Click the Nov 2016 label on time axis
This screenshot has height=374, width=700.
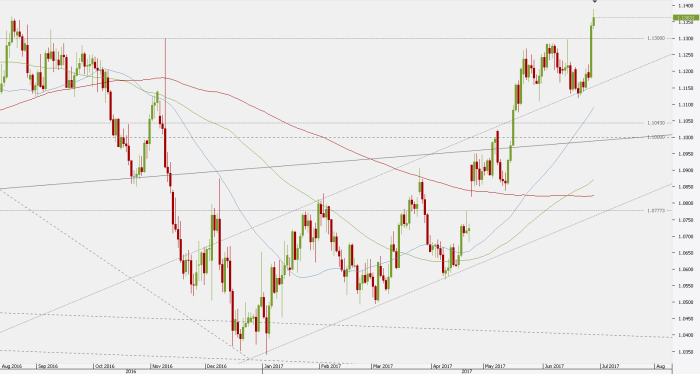point(162,366)
